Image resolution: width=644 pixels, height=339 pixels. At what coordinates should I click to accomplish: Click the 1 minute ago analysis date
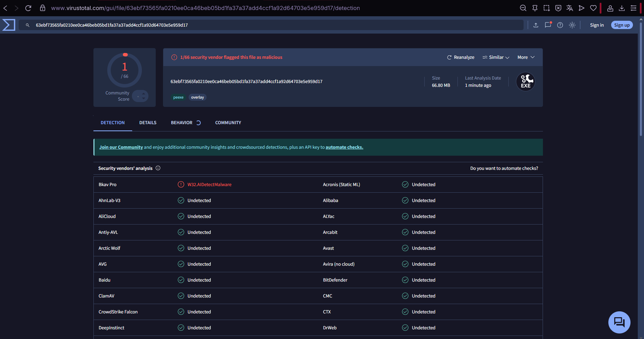pyautogui.click(x=478, y=85)
